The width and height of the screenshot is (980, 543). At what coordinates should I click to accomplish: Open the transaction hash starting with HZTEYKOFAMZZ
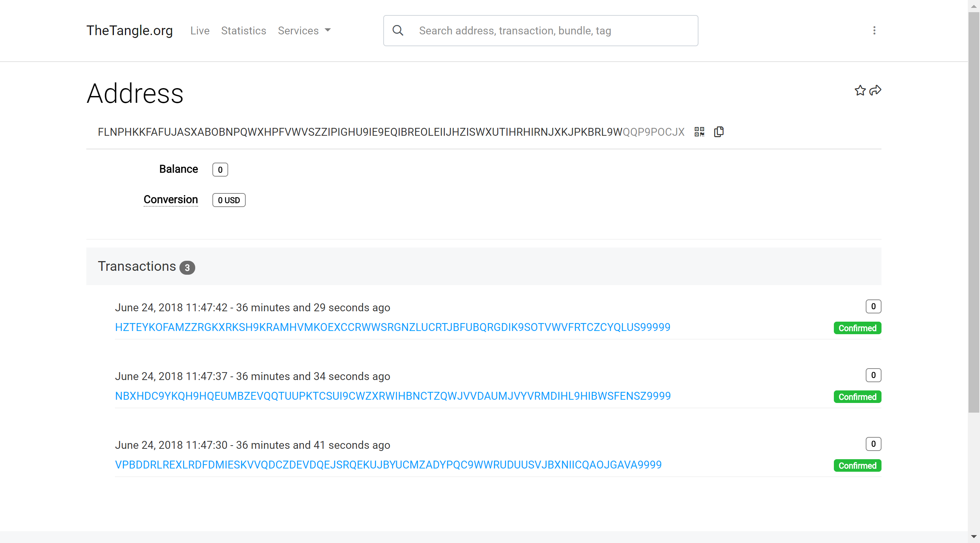click(392, 327)
